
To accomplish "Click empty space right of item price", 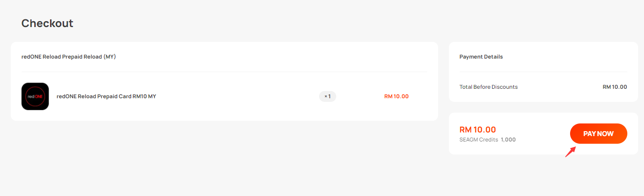I will (421, 96).
